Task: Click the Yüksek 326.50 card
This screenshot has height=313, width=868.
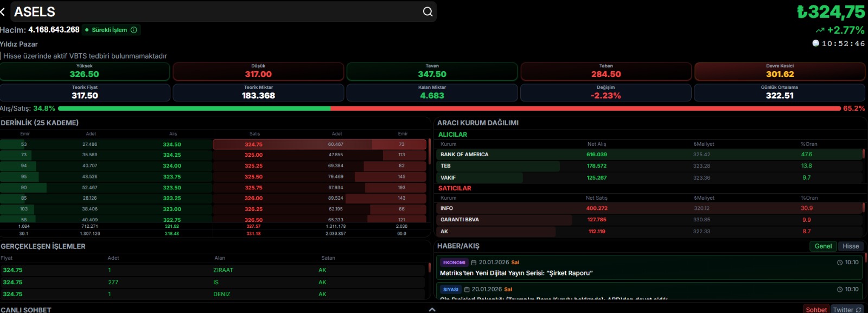Action: click(x=85, y=71)
